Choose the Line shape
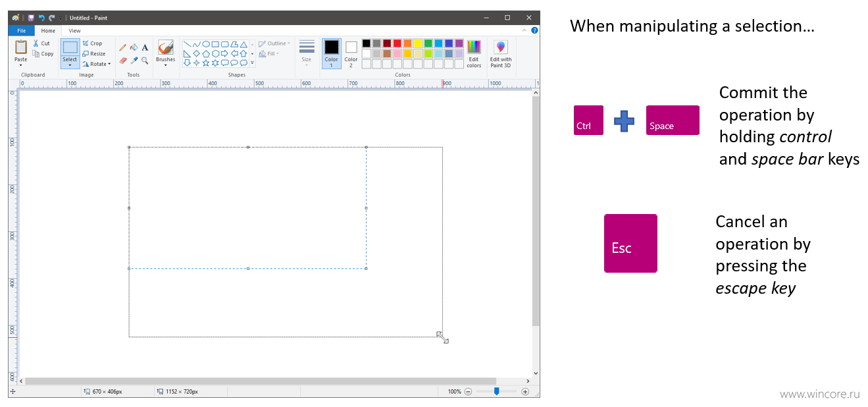Screen dimensions: 868x407 click(187, 44)
